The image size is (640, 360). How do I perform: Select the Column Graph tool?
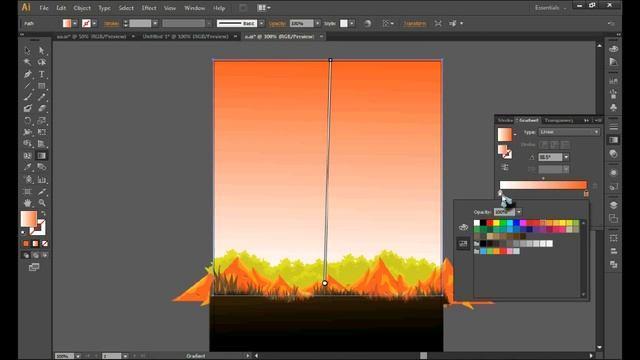pos(42,179)
